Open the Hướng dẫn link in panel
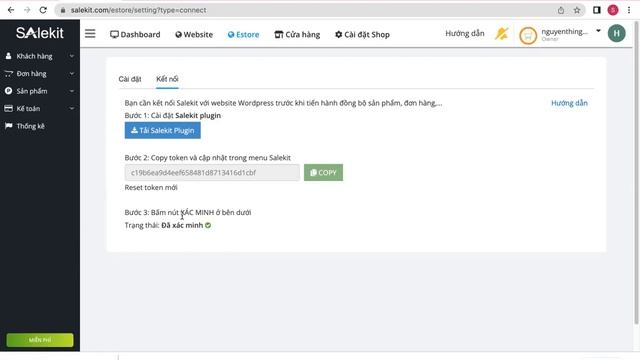 [569, 103]
